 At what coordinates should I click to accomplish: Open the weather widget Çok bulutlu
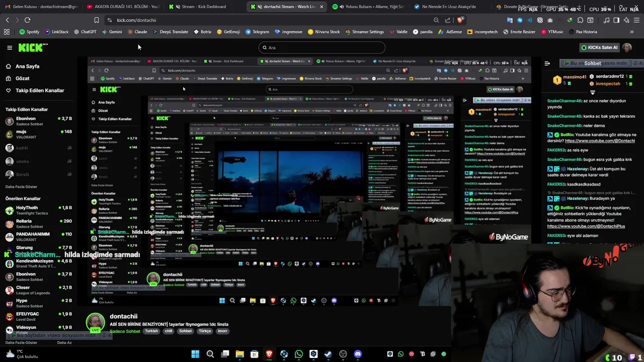[x=22, y=354]
